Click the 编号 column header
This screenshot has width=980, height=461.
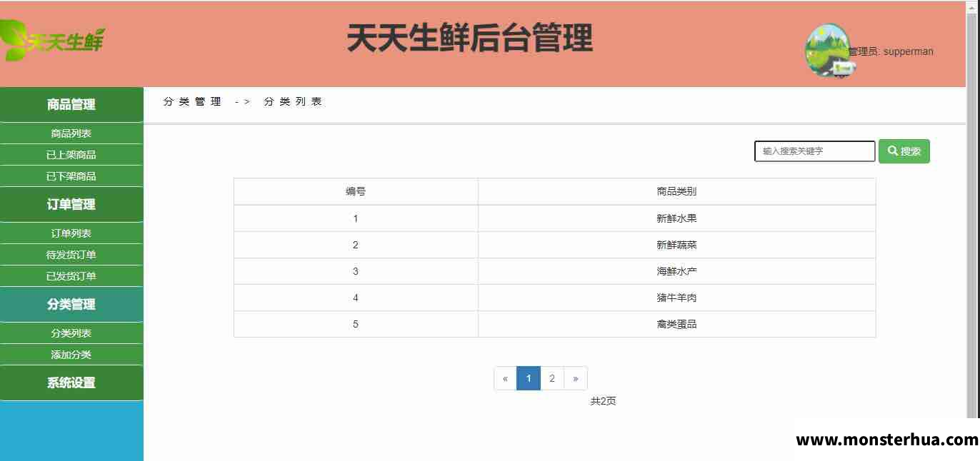[x=356, y=191]
